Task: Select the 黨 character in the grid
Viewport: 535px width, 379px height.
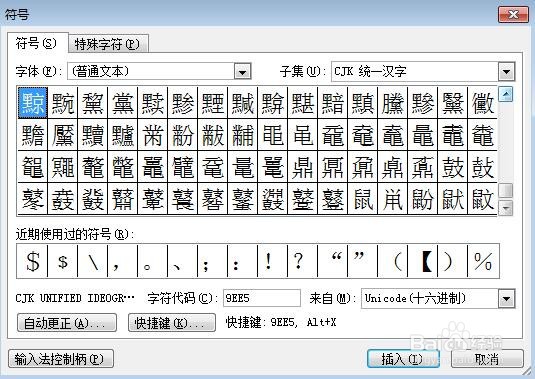Action: click(x=122, y=103)
